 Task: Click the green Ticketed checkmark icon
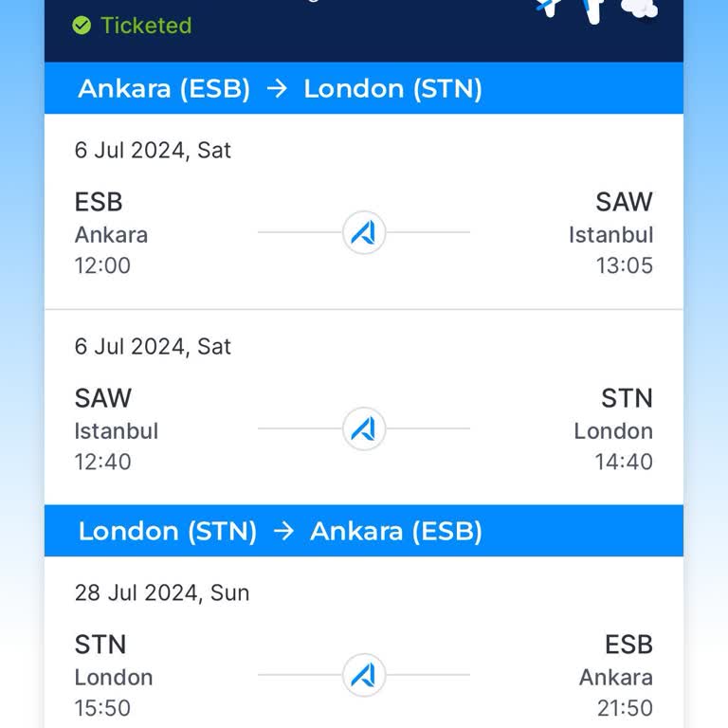point(82,26)
